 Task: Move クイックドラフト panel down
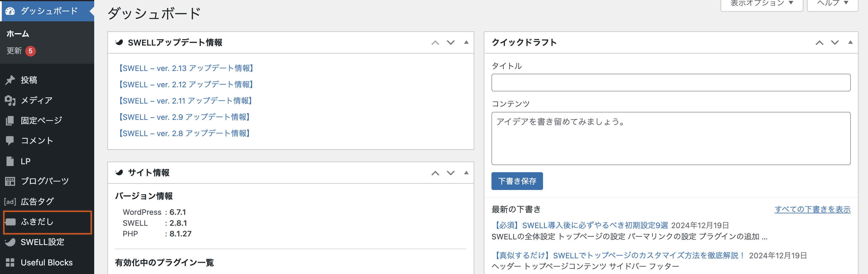[835, 43]
